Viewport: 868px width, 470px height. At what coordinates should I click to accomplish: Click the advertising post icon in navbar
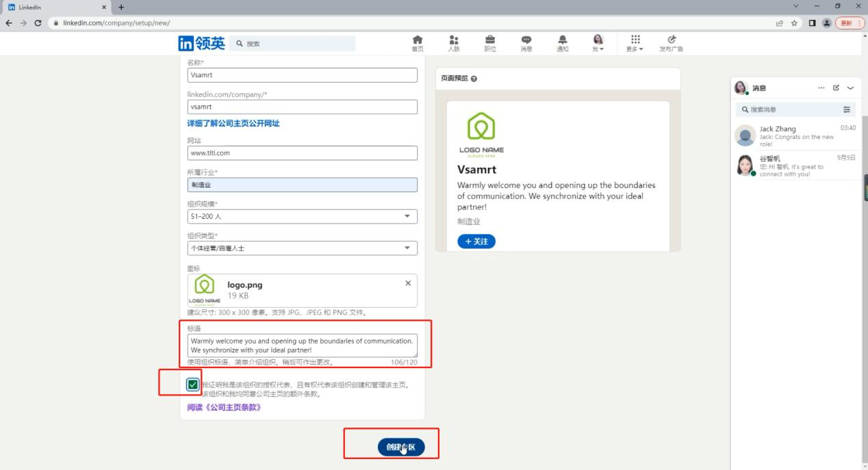pos(671,43)
